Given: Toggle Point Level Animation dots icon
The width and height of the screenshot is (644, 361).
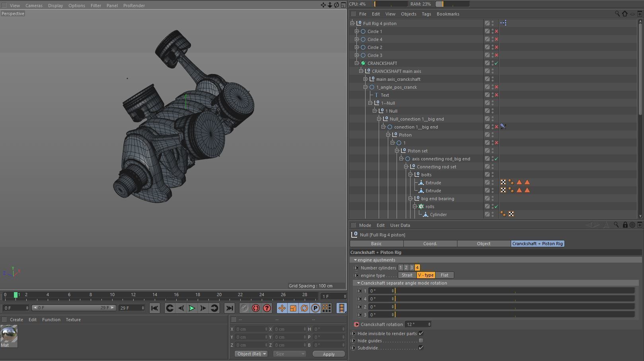Looking at the screenshot, I should coord(326,308).
